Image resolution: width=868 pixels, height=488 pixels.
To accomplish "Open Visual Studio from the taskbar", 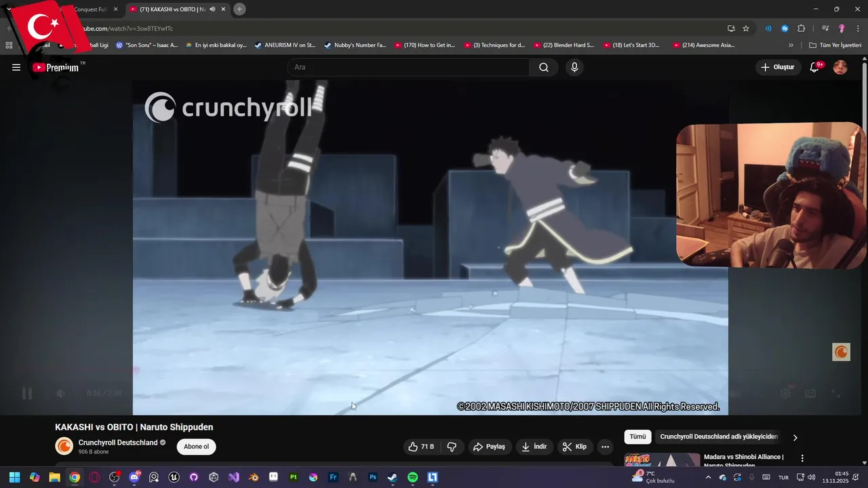I will 234,477.
